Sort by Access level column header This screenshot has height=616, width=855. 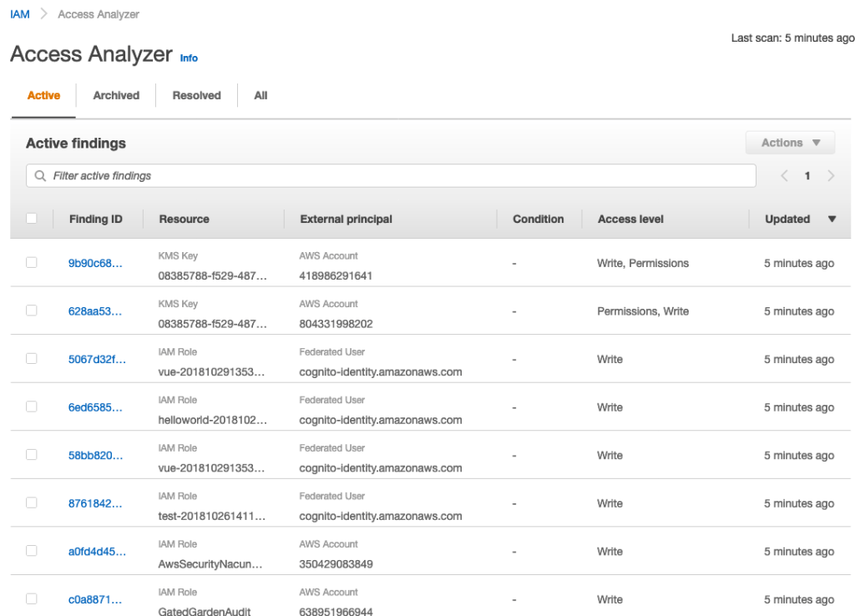(x=630, y=220)
